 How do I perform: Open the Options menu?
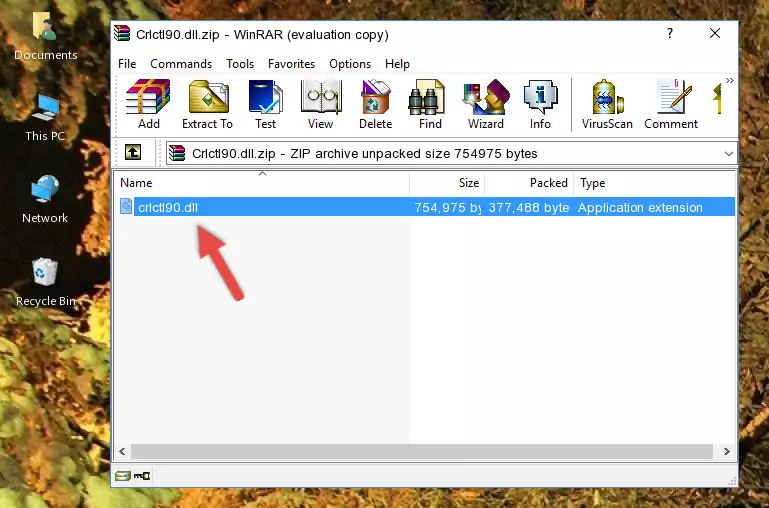tap(350, 64)
